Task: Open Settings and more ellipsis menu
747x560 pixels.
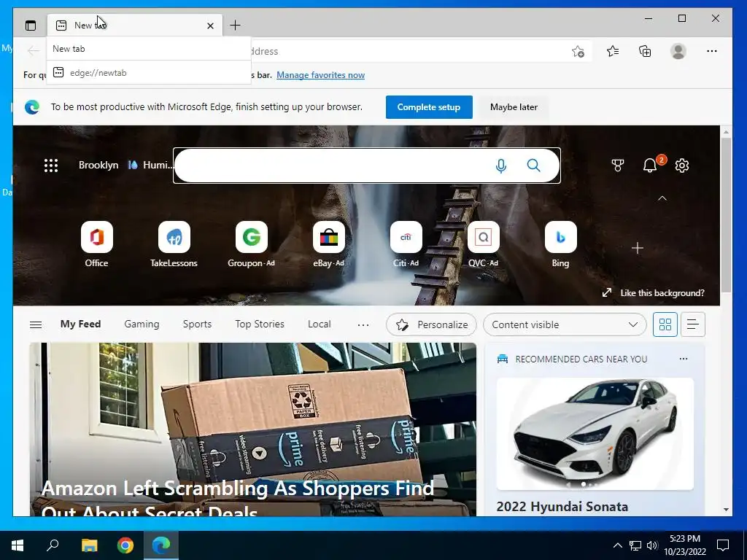Action: (712, 51)
